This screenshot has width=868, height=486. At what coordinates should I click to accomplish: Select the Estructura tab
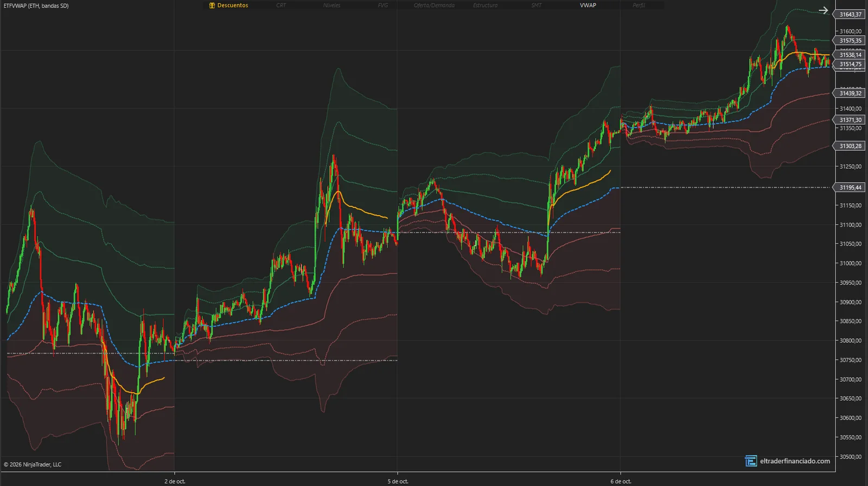[485, 5]
